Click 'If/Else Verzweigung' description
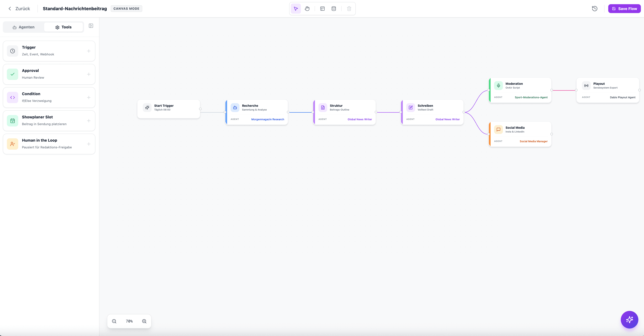 [37, 101]
